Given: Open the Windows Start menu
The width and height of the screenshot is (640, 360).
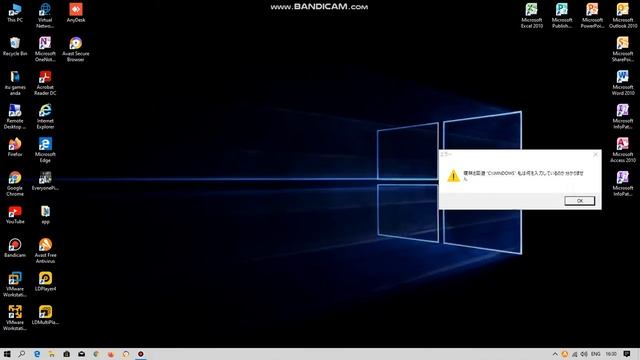Looking at the screenshot, I should [7, 354].
